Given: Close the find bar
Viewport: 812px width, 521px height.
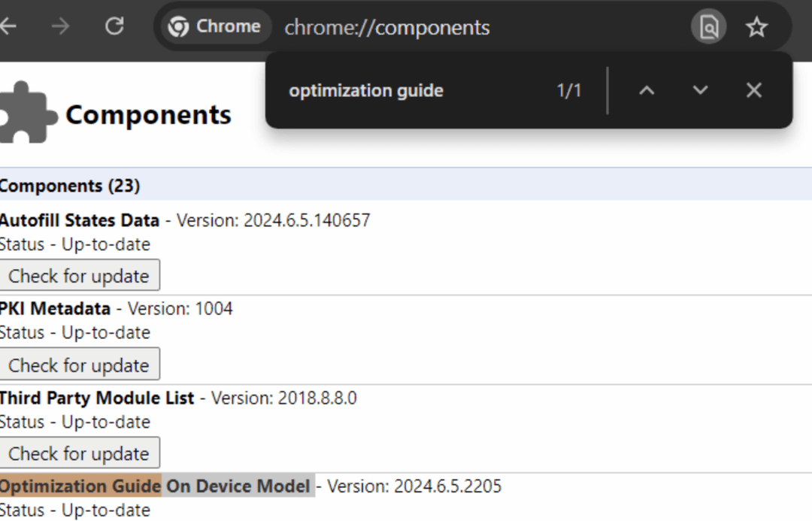Looking at the screenshot, I should tap(754, 91).
